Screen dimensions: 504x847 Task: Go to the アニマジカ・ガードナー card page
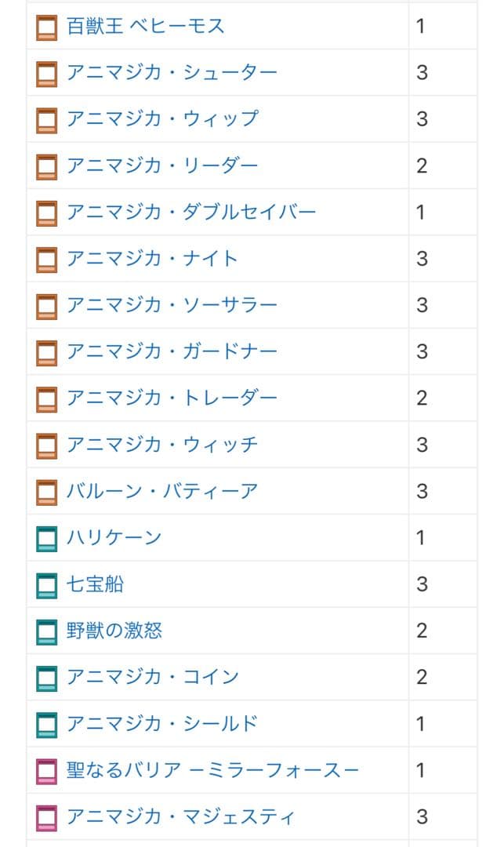click(x=172, y=351)
